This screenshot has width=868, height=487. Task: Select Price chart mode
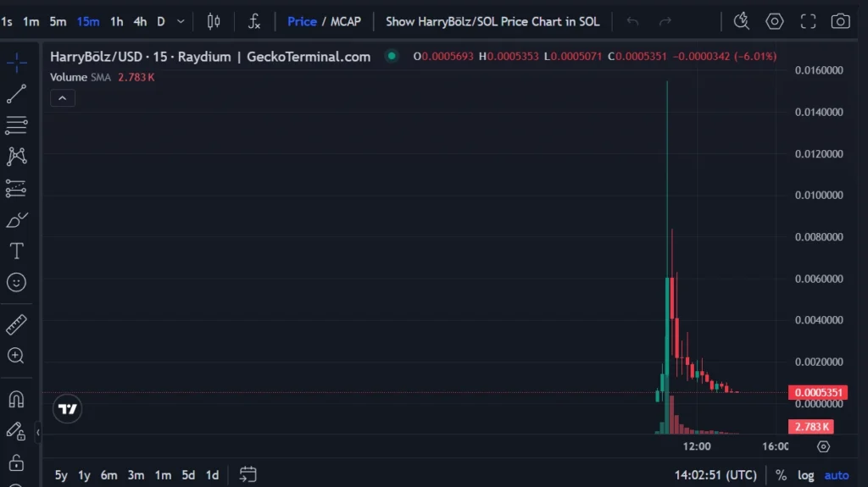303,21
